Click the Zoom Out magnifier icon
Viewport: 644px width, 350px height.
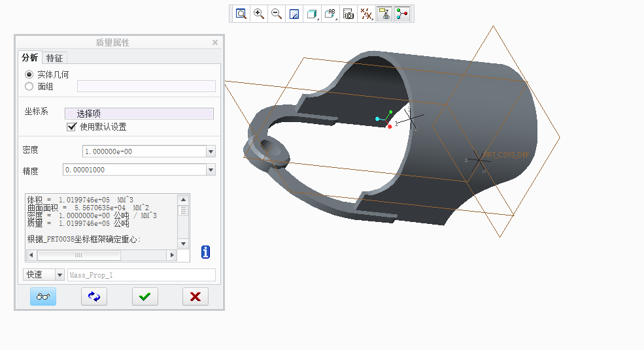(277, 14)
